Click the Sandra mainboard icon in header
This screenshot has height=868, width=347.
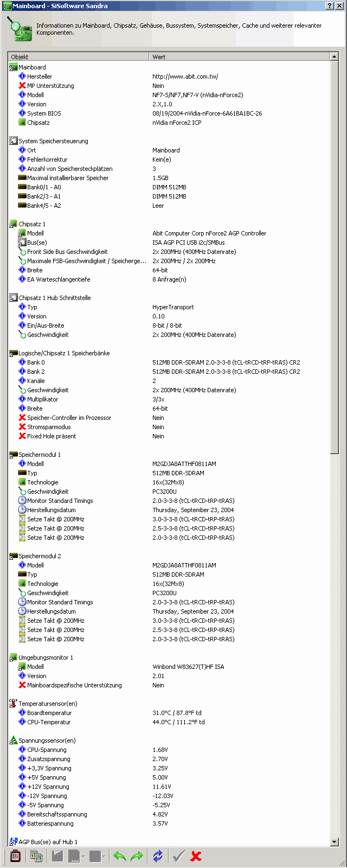click(x=19, y=29)
